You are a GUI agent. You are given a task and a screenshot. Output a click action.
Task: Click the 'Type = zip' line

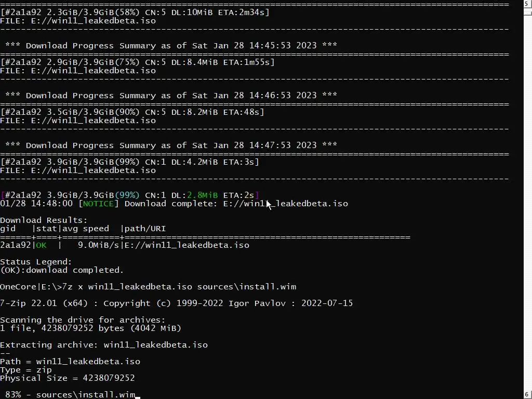(x=26, y=370)
